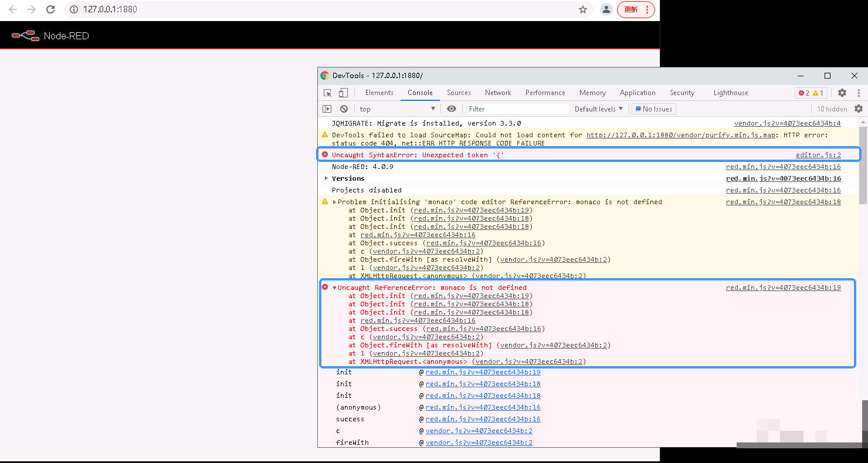Toggle the device toolbar in DevTools
The width and height of the screenshot is (868, 463).
click(x=343, y=93)
